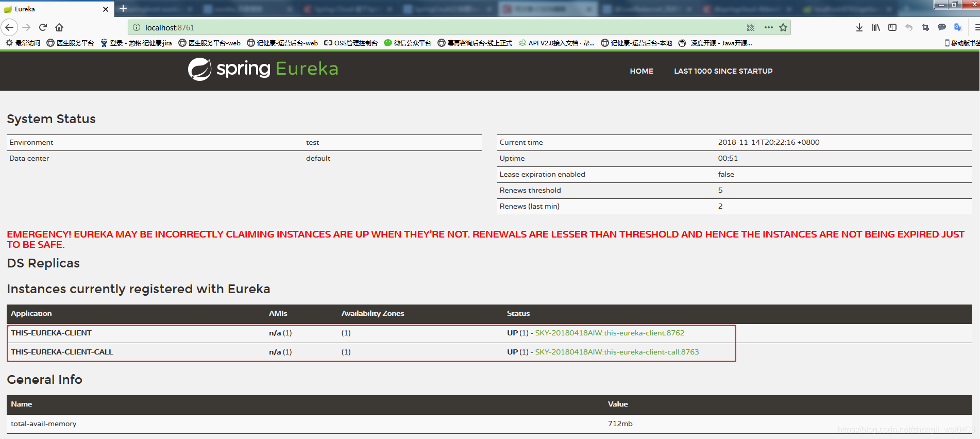Open the hamburger application menu
This screenshot has width=980, height=439.
976,27
